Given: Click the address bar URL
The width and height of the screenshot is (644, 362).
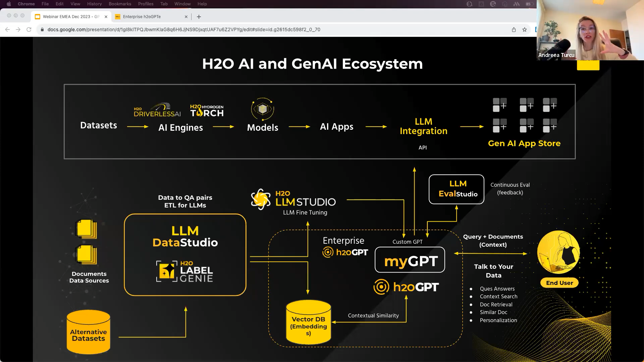Looking at the screenshot, I should click(184, 29).
